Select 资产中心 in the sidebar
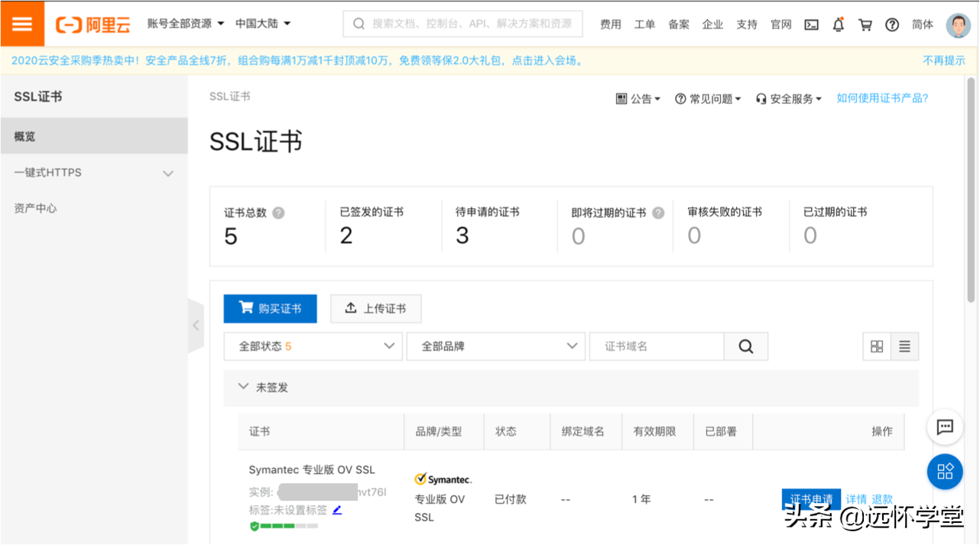 pyautogui.click(x=36, y=209)
